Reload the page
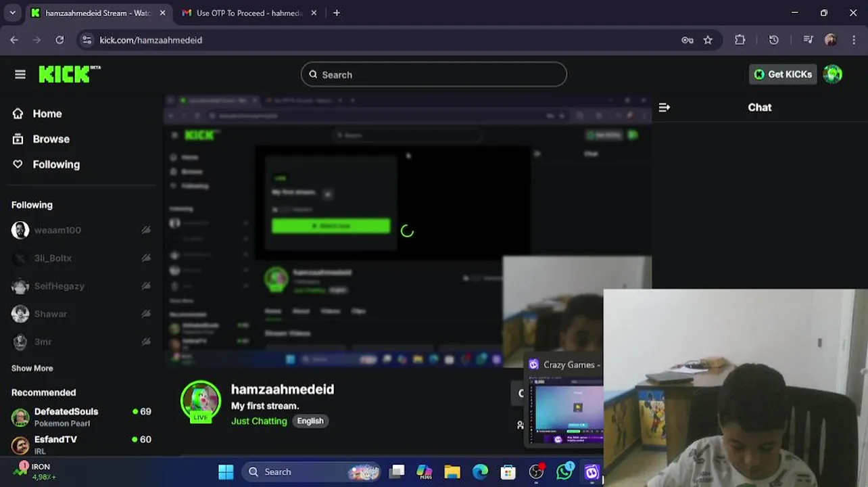This screenshot has width=868, height=487. (x=59, y=40)
